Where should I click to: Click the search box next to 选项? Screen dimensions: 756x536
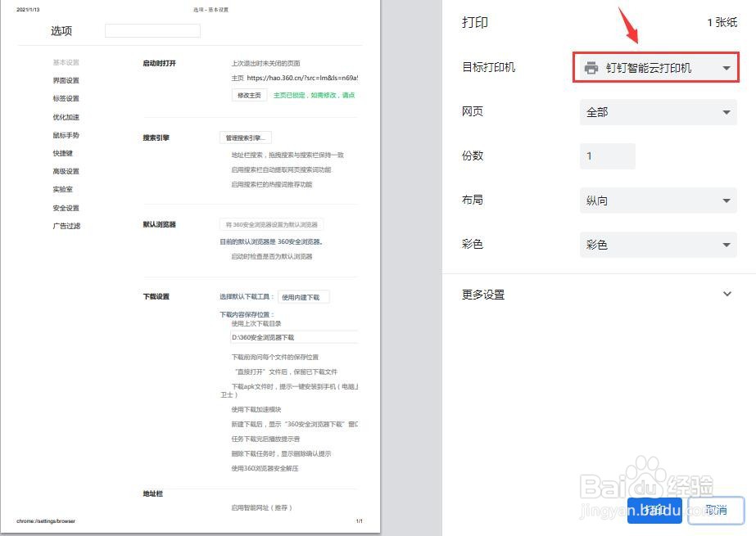152,31
